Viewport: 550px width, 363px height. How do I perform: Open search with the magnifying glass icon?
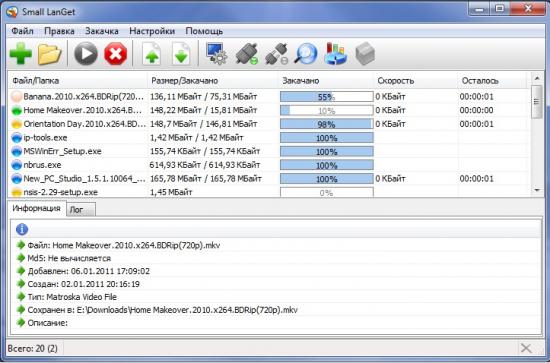tap(306, 54)
